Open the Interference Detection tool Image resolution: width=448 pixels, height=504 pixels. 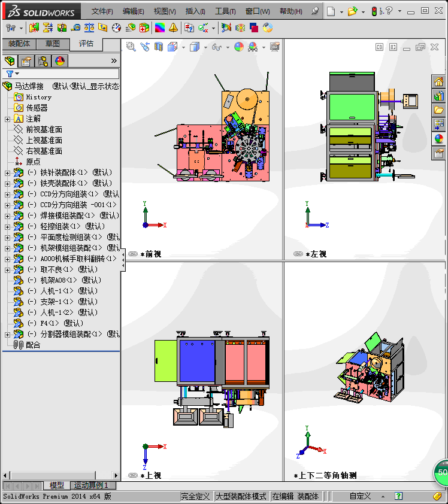pyautogui.click(x=34, y=28)
